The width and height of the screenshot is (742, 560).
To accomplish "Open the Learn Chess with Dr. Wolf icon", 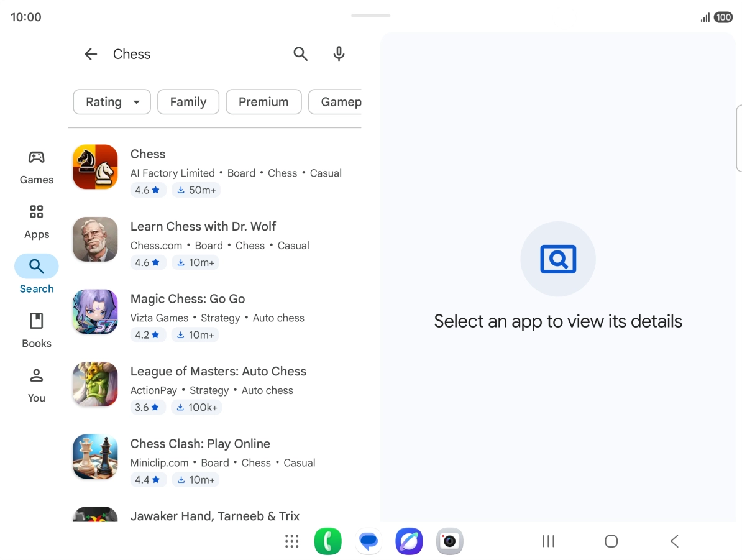I will click(95, 239).
